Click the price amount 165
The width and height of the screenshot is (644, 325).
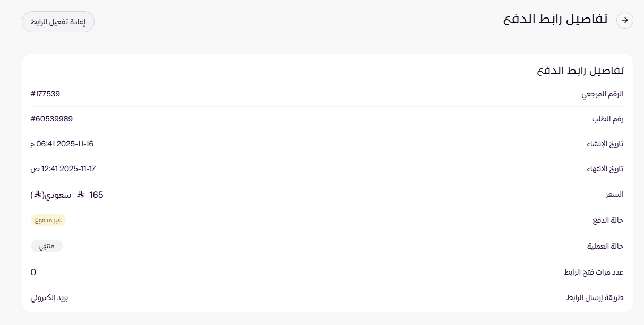pos(96,195)
